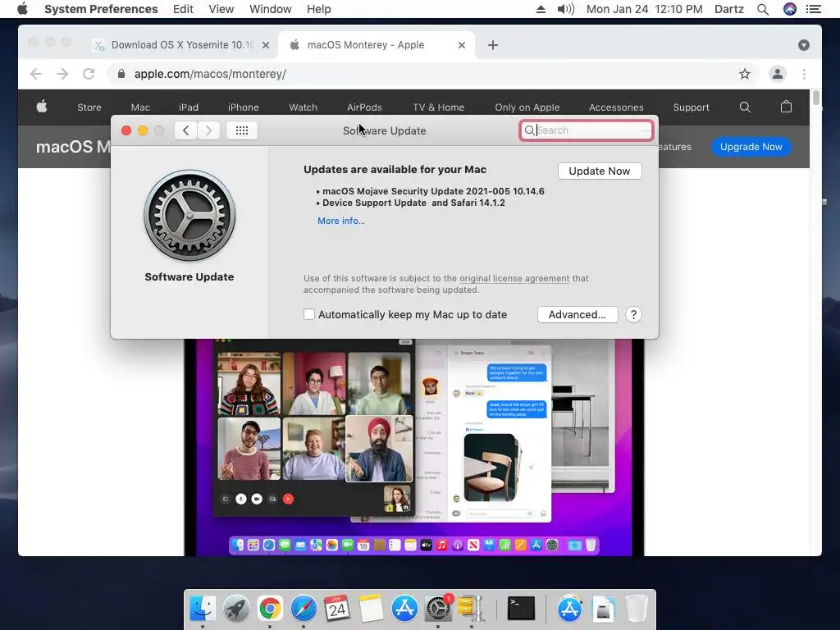This screenshot has width=840, height=630.
Task: Click the Update Now button
Action: click(x=600, y=171)
